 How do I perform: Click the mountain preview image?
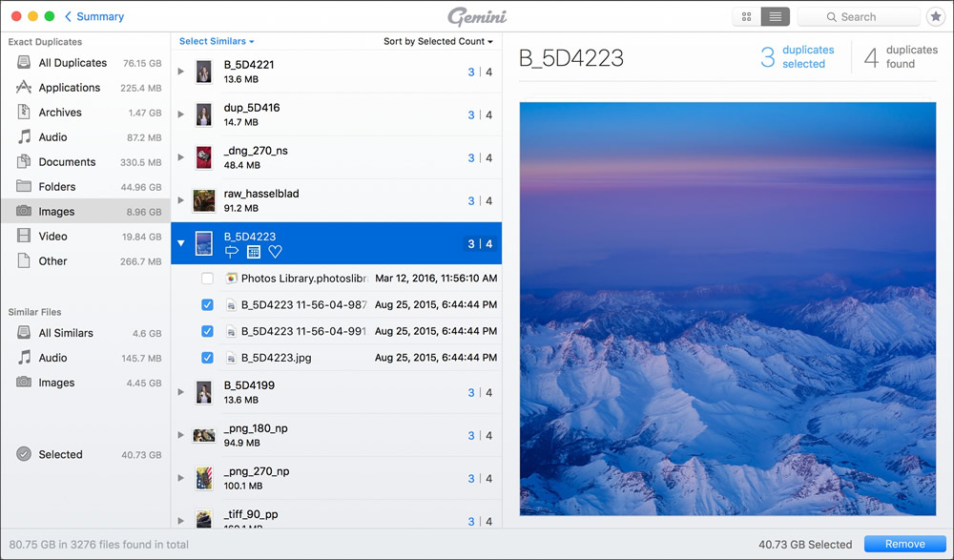click(727, 308)
